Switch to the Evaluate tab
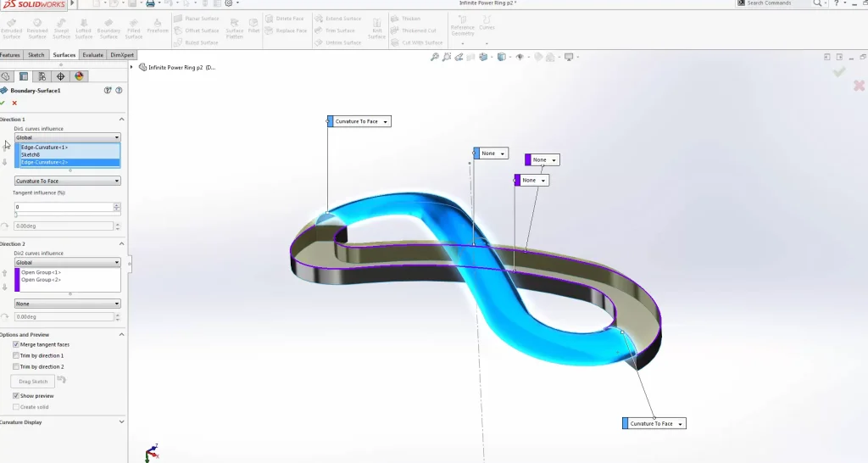This screenshot has width=868, height=463. (x=92, y=55)
